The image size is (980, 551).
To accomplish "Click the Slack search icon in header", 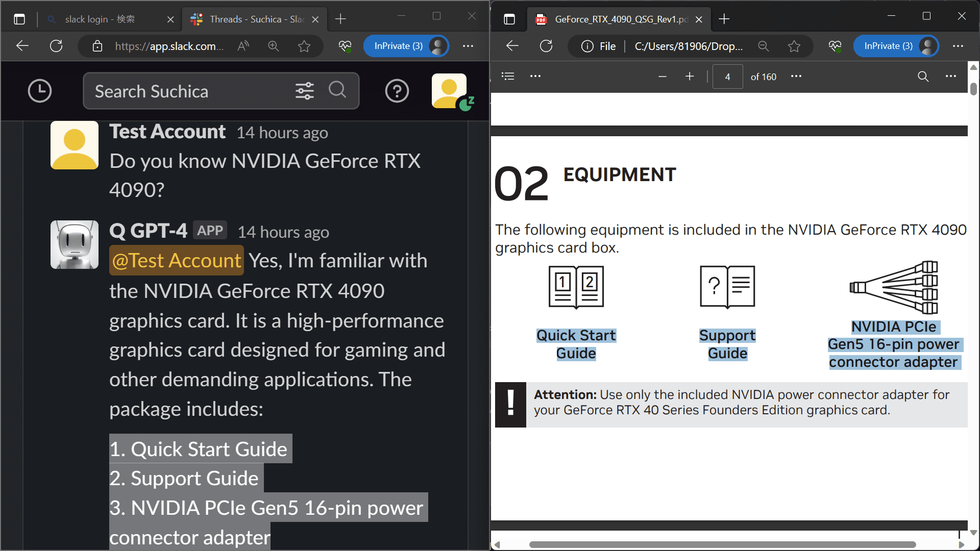I will [x=338, y=90].
